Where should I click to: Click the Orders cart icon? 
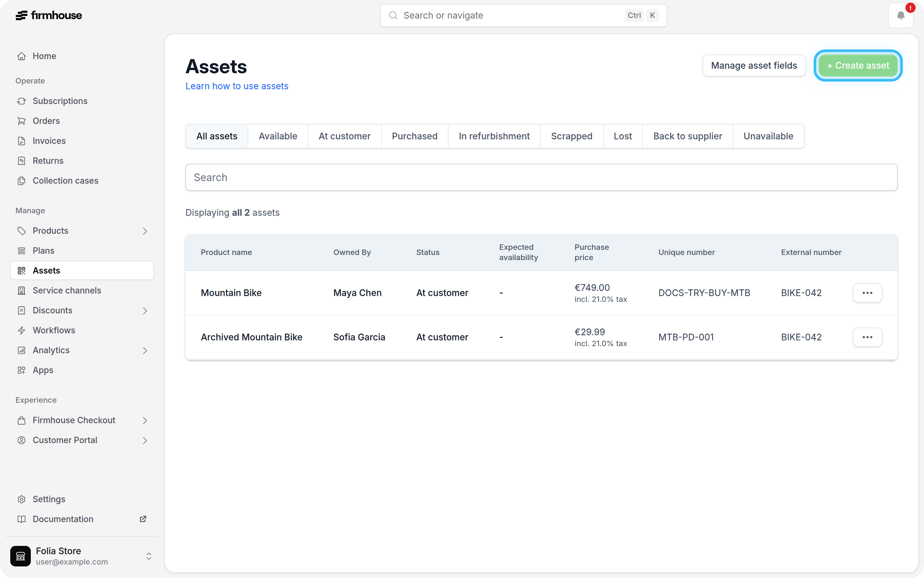click(x=22, y=121)
